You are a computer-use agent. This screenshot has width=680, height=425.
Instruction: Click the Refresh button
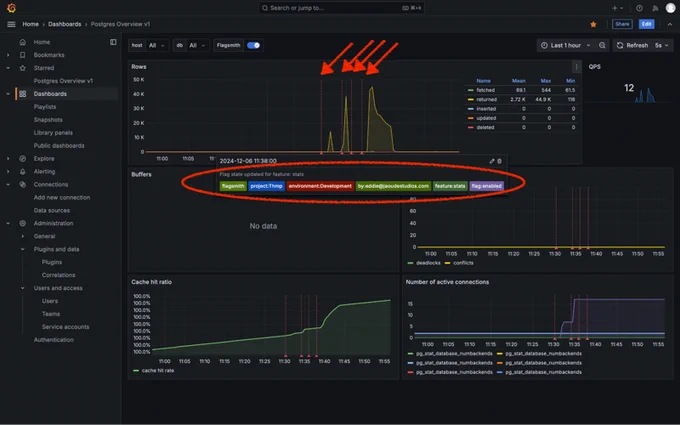coord(632,45)
